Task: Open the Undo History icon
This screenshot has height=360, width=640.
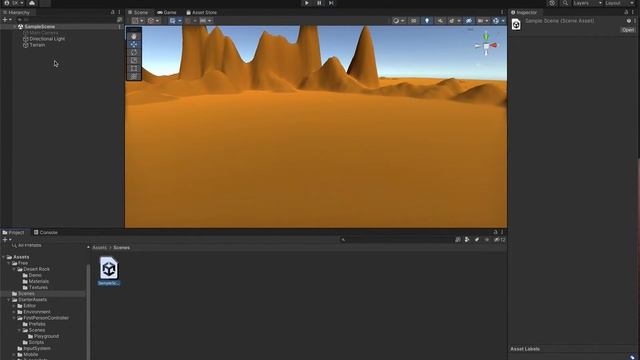Action: [552, 3]
